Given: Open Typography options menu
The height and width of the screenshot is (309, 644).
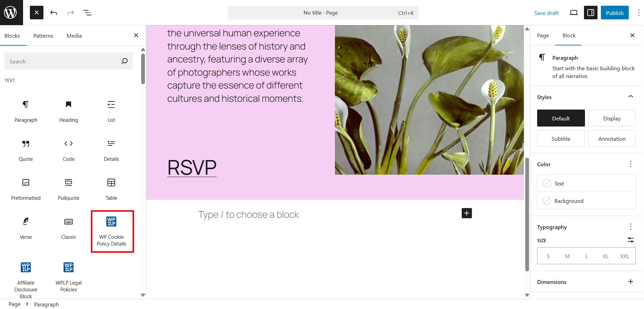Looking at the screenshot, I should [630, 227].
